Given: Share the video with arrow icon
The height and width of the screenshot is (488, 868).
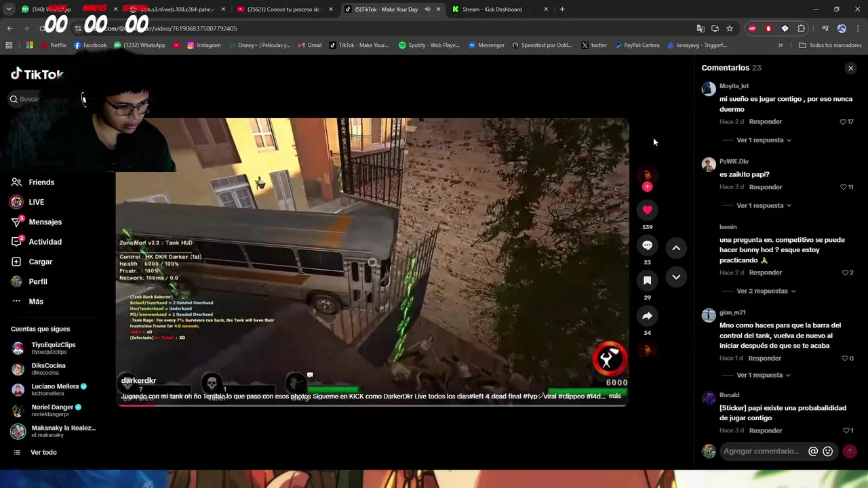Looking at the screenshot, I should 647,316.
